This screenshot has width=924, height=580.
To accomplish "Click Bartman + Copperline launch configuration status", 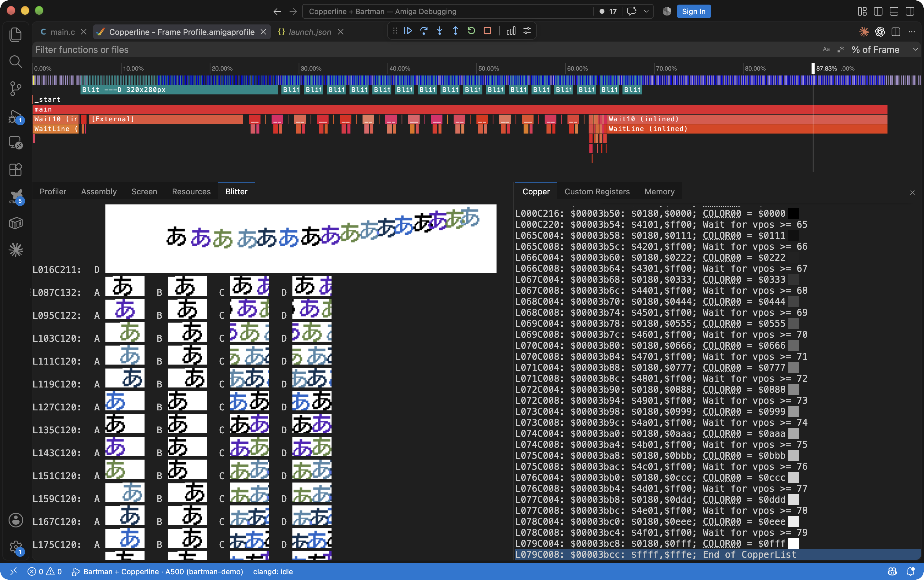I will (157, 571).
